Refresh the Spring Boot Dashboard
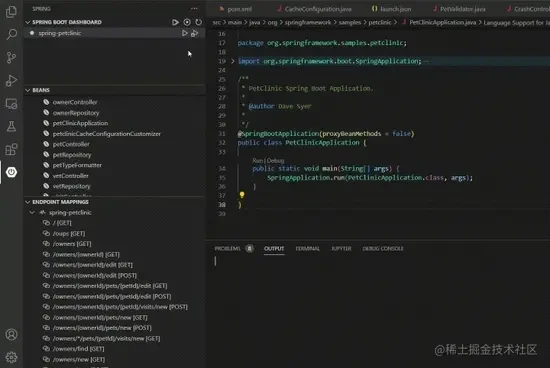The image size is (550, 368). [x=199, y=22]
